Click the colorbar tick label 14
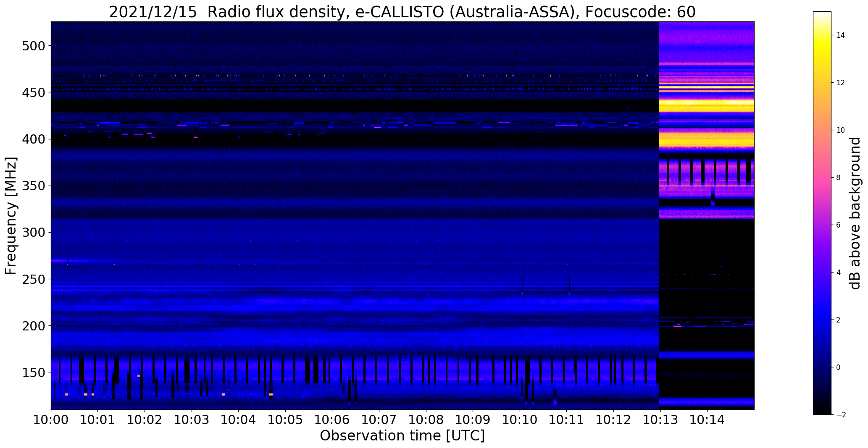 pos(841,35)
